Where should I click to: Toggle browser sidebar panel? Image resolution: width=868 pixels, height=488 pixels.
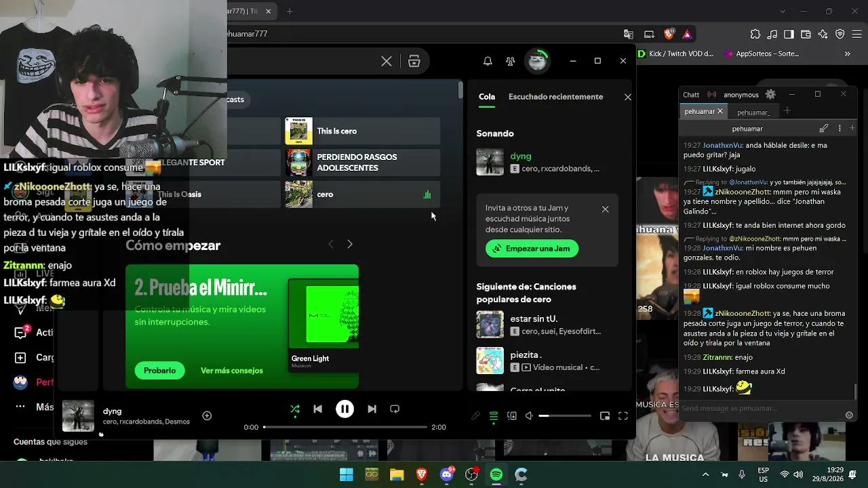(x=789, y=34)
